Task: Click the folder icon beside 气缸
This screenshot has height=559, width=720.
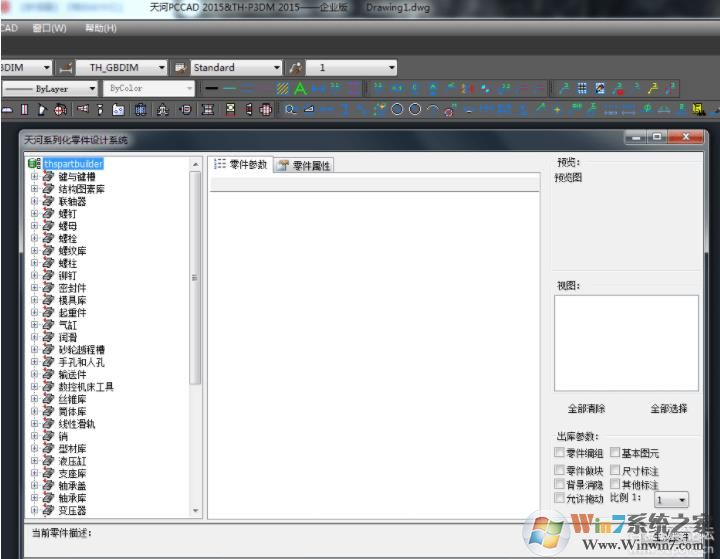Action: click(48, 325)
